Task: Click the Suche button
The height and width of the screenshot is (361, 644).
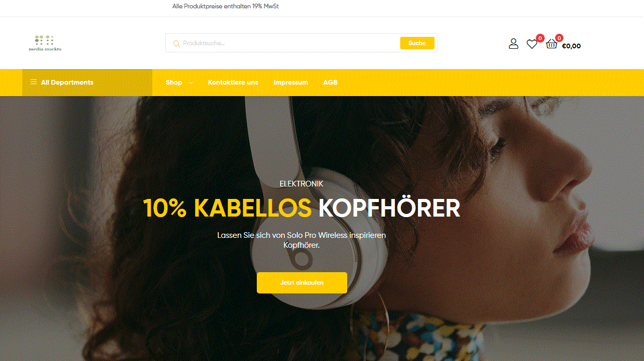Action: [417, 43]
